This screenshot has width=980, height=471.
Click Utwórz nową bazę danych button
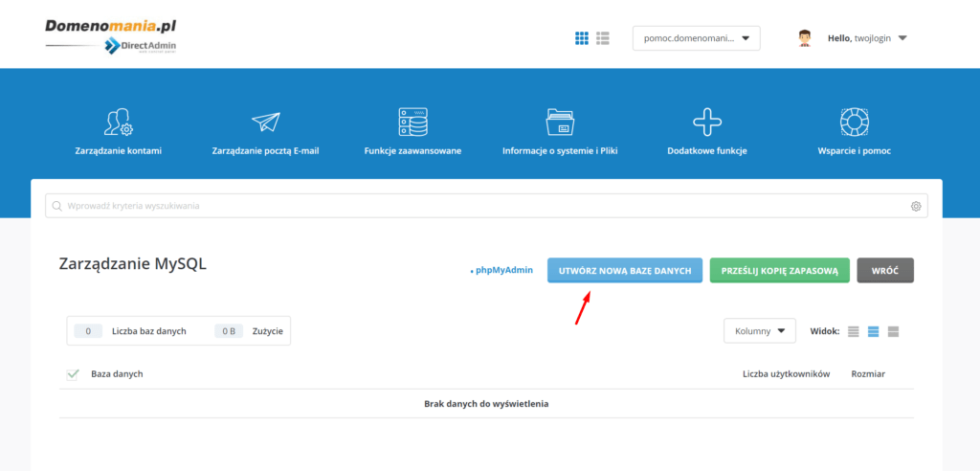click(625, 270)
